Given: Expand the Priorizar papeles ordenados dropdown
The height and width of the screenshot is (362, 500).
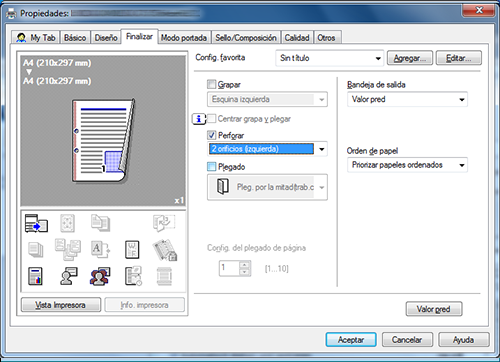Looking at the screenshot, I should coord(407,165).
